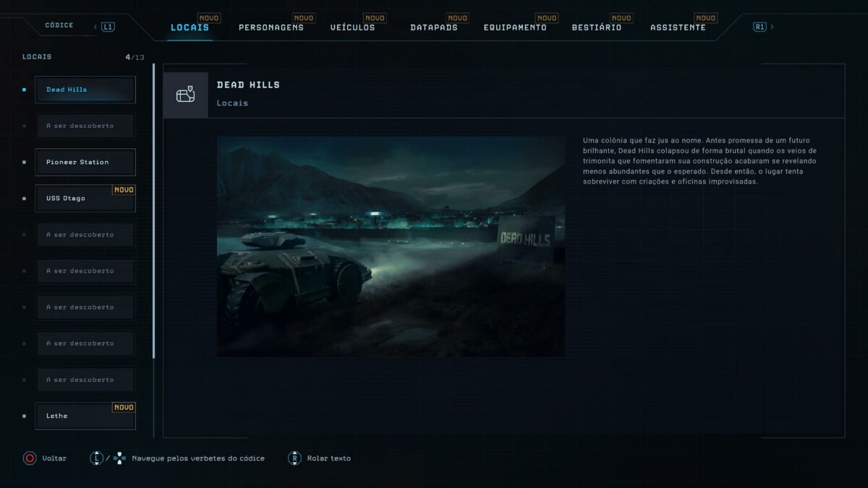Image resolution: width=868 pixels, height=488 pixels.
Task: Click Navegue pelos verbetes do códice
Action: 198,458
